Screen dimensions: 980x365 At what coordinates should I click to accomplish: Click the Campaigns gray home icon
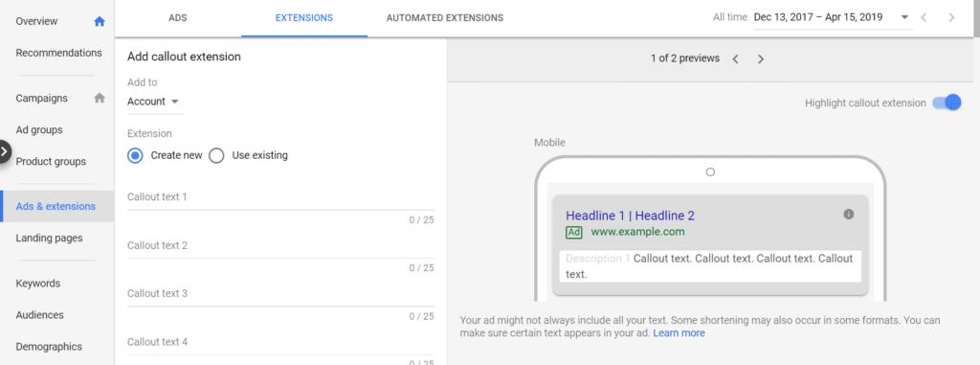point(100,99)
